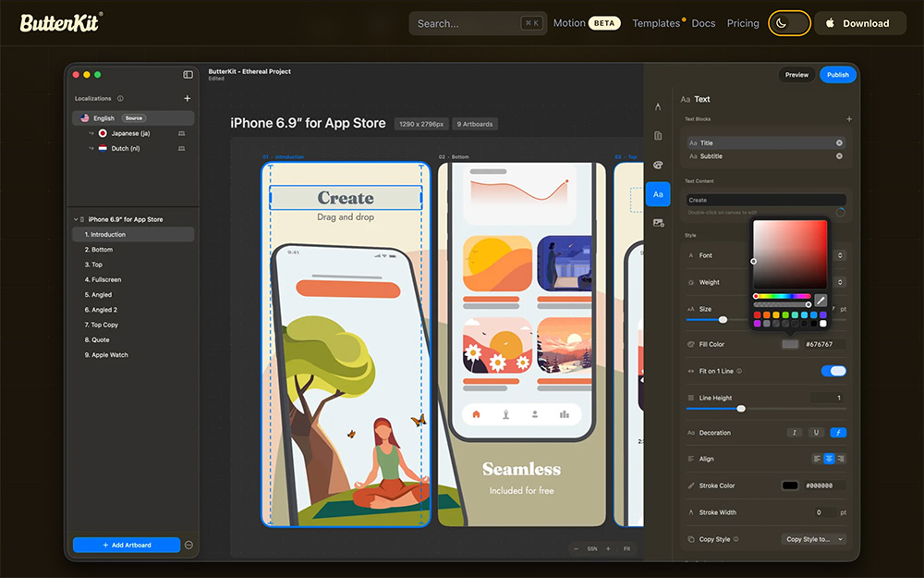Pick the eyedropper in color picker

coord(821,301)
